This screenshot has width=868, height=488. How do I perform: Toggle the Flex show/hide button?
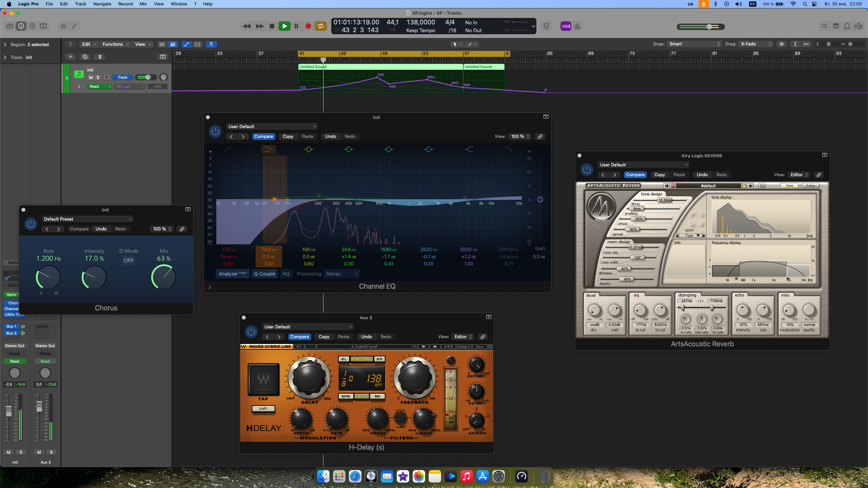[x=198, y=44]
